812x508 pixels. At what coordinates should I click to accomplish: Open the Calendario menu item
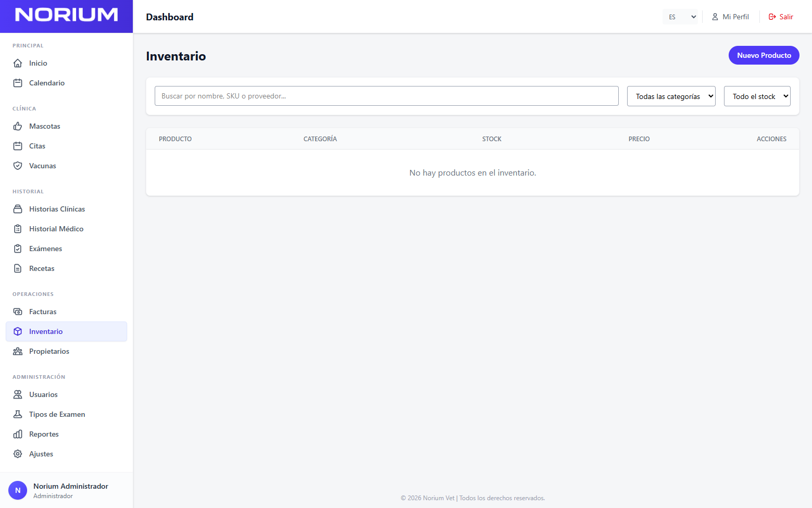(47, 83)
